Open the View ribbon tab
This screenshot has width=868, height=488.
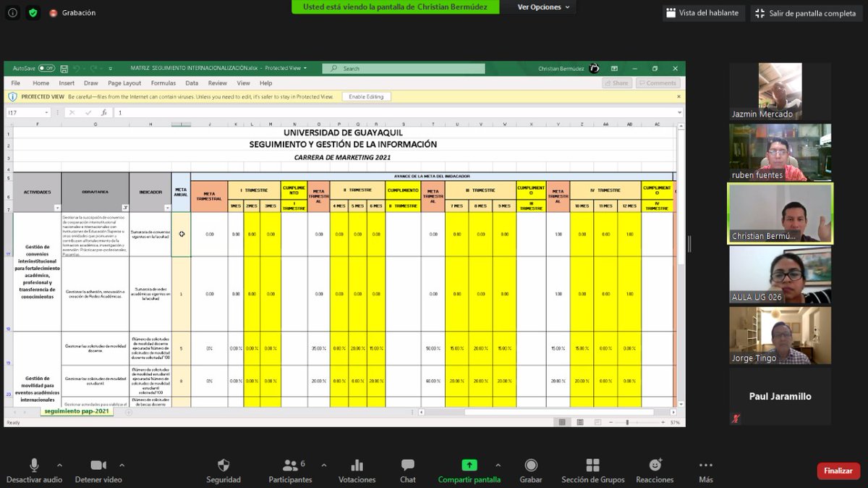(x=243, y=83)
